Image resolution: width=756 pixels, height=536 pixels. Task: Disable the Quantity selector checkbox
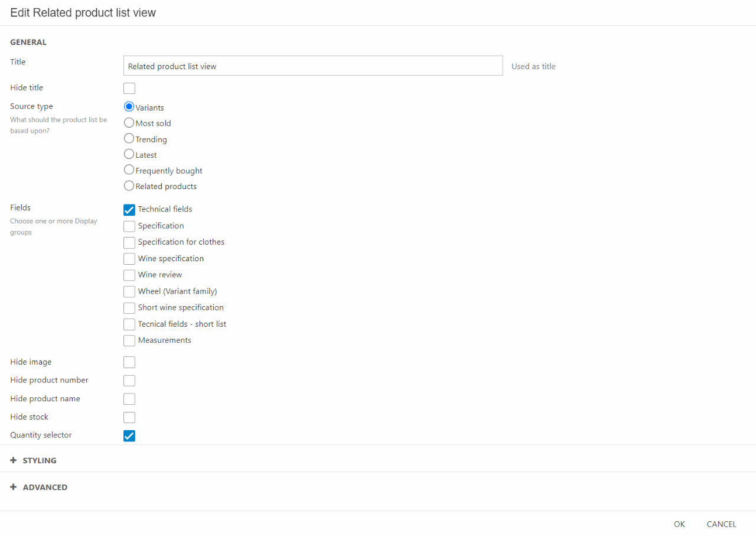(129, 436)
